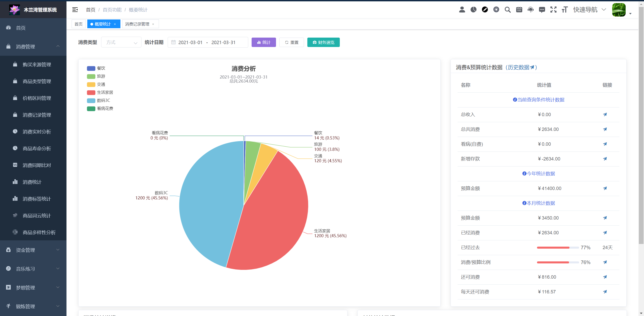Open the user profile icon in header
Image resolution: width=644 pixels, height=316 pixels.
pos(462,9)
